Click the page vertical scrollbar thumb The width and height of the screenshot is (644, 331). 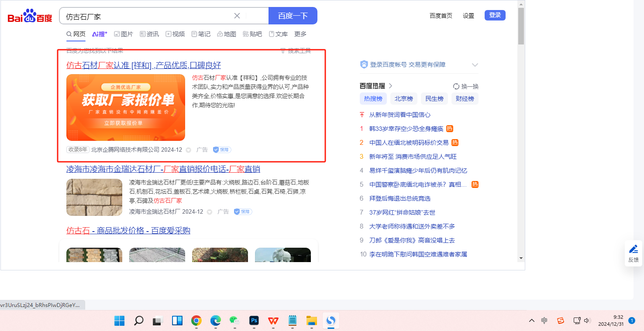tap(521, 26)
